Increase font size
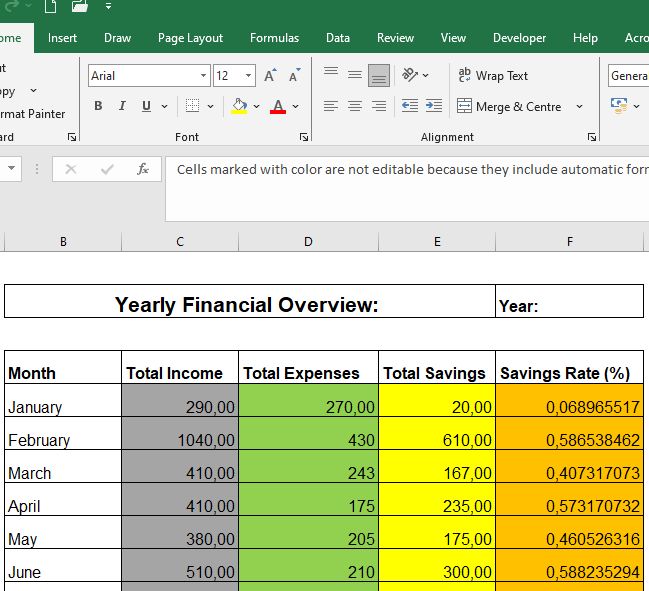 pos(270,75)
